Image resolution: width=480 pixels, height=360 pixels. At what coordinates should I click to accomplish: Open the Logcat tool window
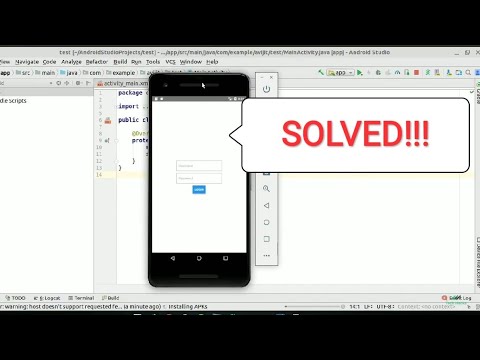pyautogui.click(x=47, y=298)
